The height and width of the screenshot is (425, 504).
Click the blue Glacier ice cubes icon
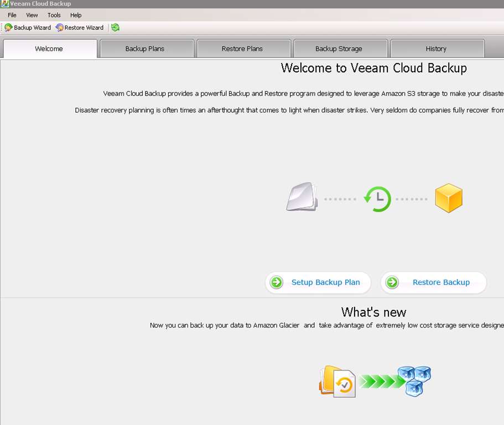tap(414, 380)
